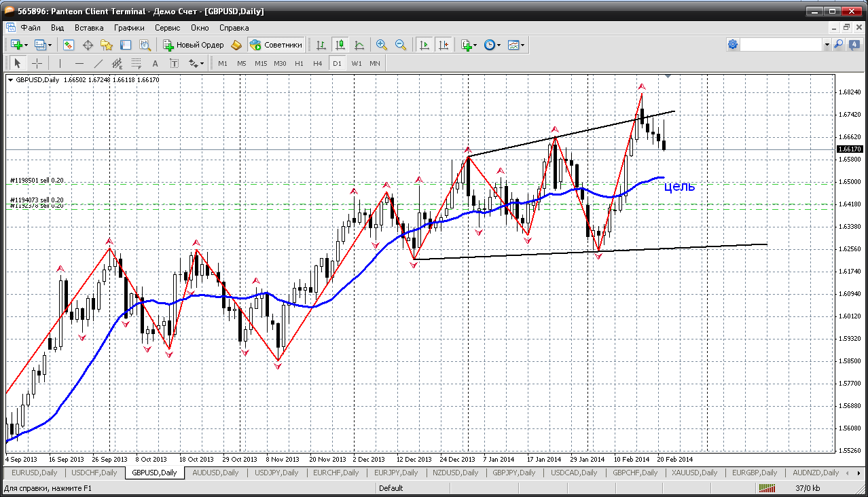The width and height of the screenshot is (868, 497).
Task: Switch chart to Line Chart type
Action: pyautogui.click(x=359, y=45)
